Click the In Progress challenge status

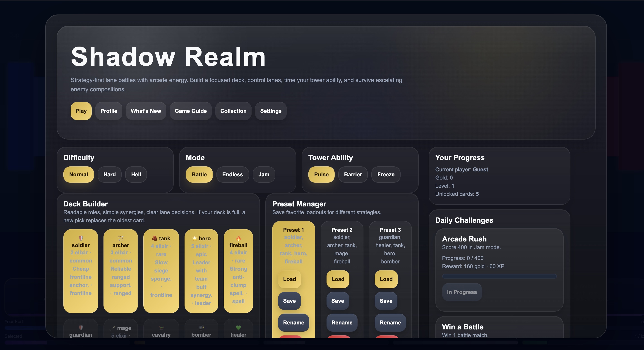[x=461, y=292]
